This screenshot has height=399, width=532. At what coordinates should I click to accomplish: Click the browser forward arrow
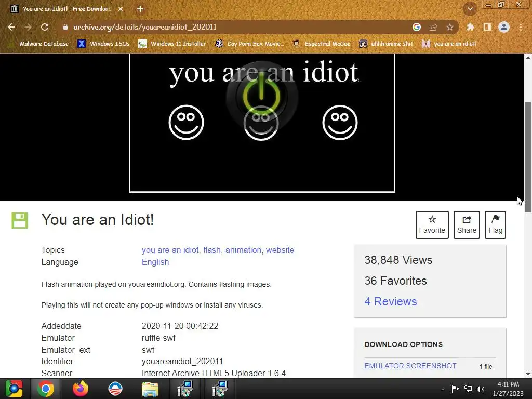click(28, 27)
